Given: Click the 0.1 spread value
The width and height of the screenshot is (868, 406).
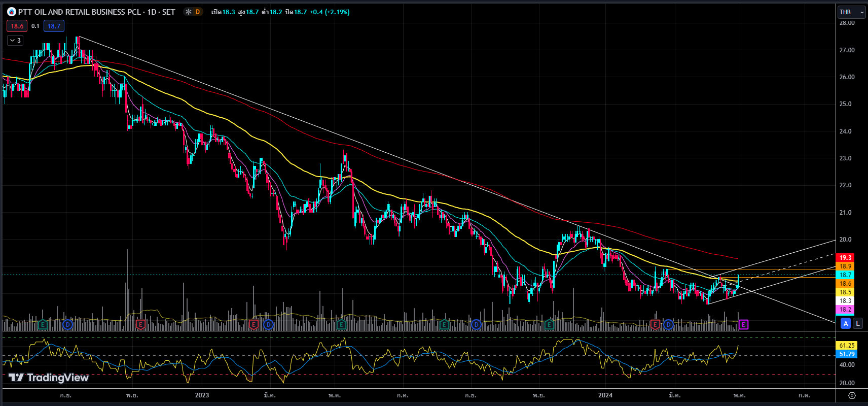Looking at the screenshot, I should [35, 26].
